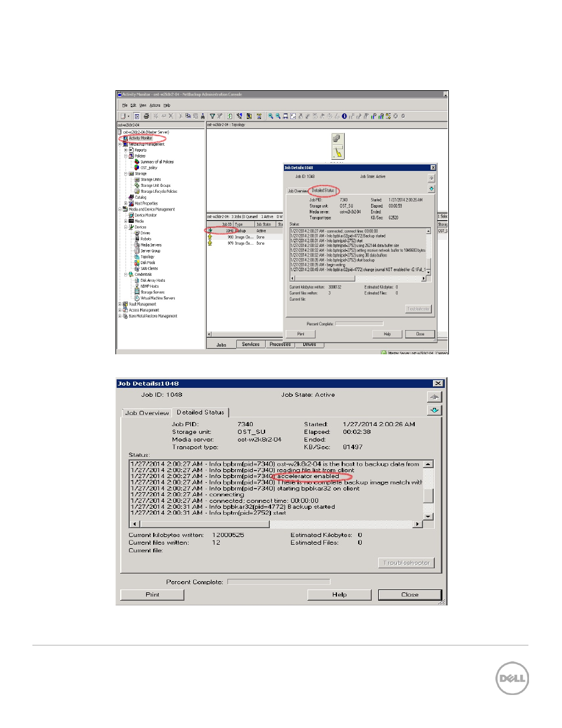Collapse the Credentials tree node
The height and width of the screenshot is (728, 562).
tap(125, 274)
